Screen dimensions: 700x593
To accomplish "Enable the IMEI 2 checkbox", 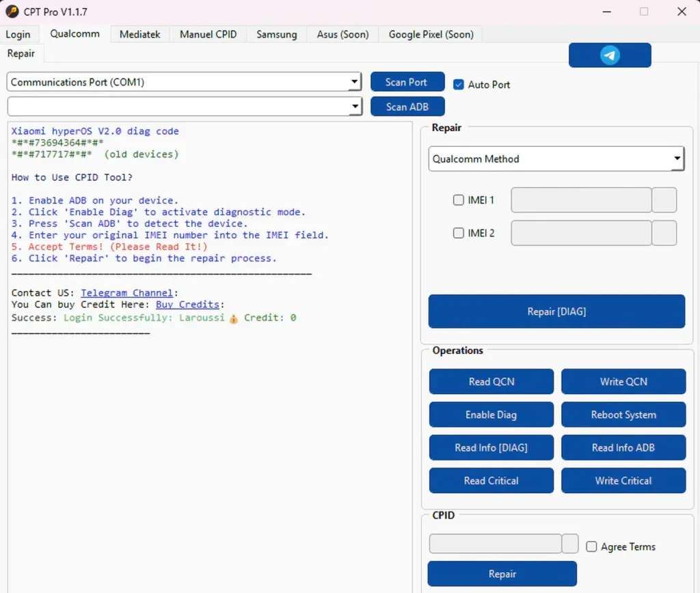I will [459, 233].
